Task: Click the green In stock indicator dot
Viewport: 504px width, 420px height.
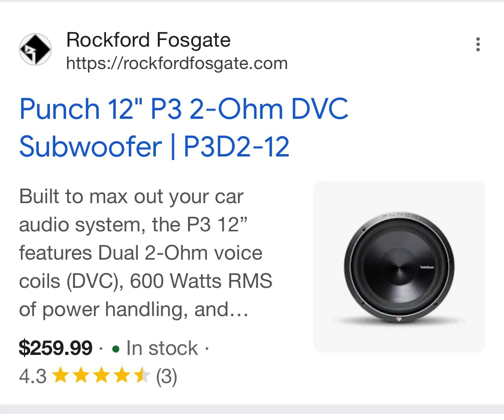Action: click(116, 349)
